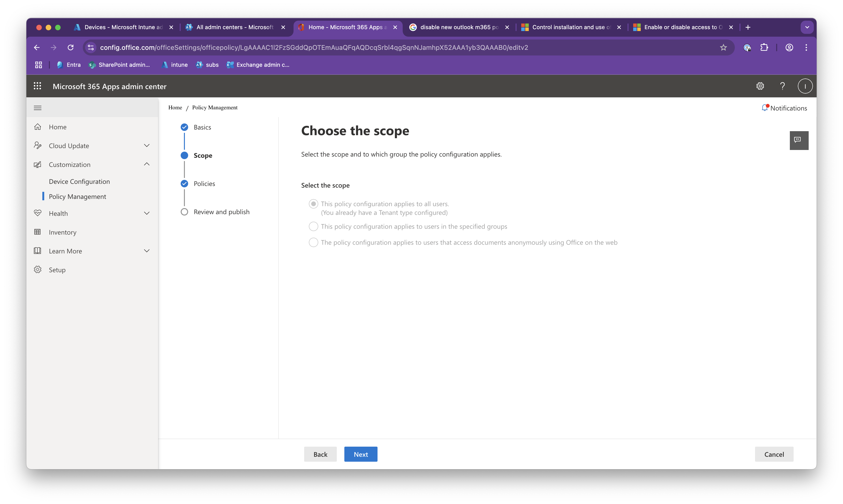The height and width of the screenshot is (504, 843).
Task: Collapse Customization section chevron
Action: (147, 164)
